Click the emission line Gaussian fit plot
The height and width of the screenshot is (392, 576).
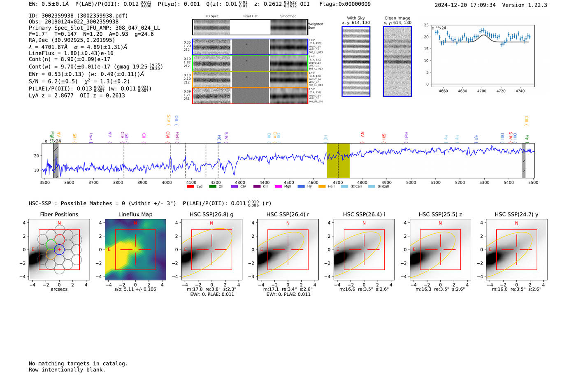pos(482,56)
